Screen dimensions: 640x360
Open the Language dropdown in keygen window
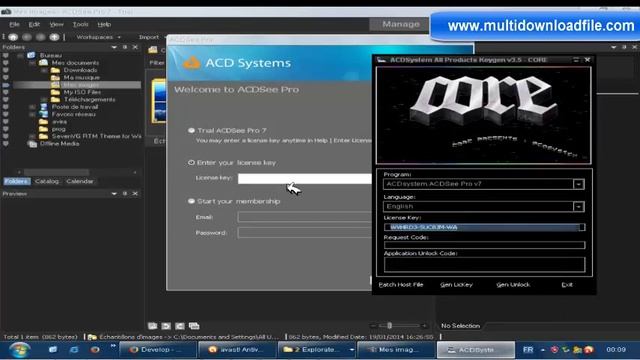[578, 207]
